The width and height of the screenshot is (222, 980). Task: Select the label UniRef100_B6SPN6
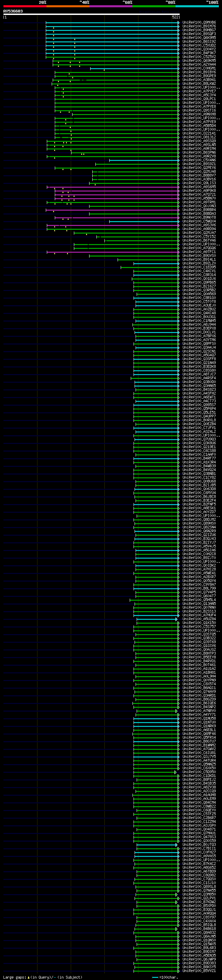coord(199,153)
